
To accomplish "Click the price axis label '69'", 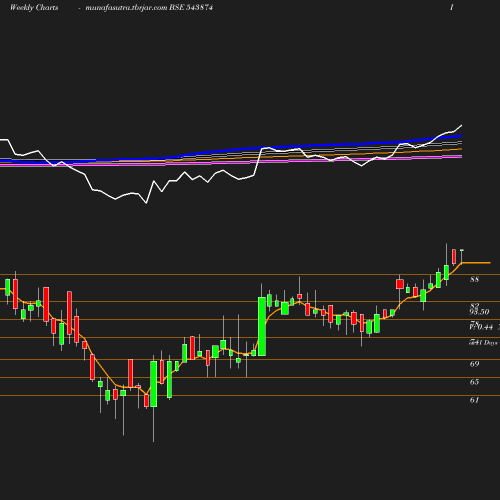I will coord(474,364).
